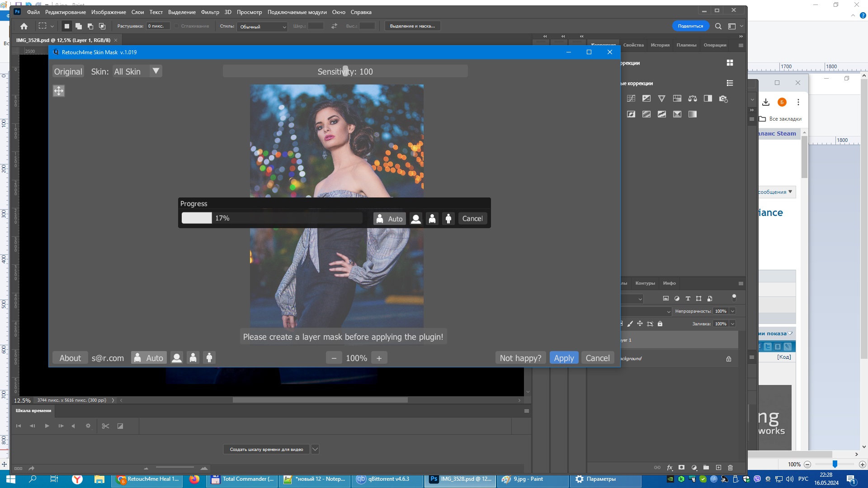Open the Фильтр menu
The image size is (868, 488).
(210, 12)
